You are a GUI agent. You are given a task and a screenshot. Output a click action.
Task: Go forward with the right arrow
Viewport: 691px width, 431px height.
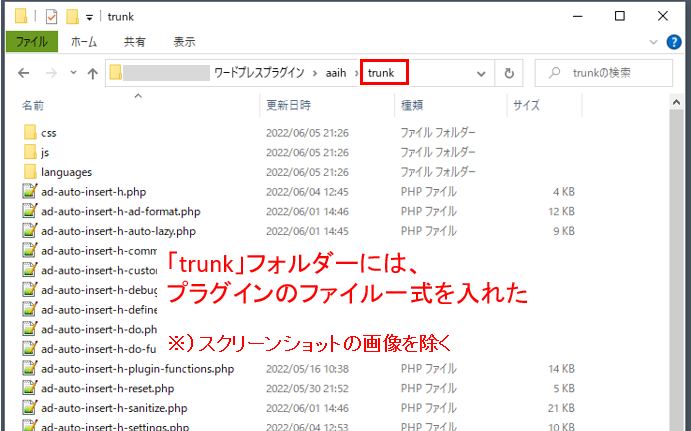[51, 73]
